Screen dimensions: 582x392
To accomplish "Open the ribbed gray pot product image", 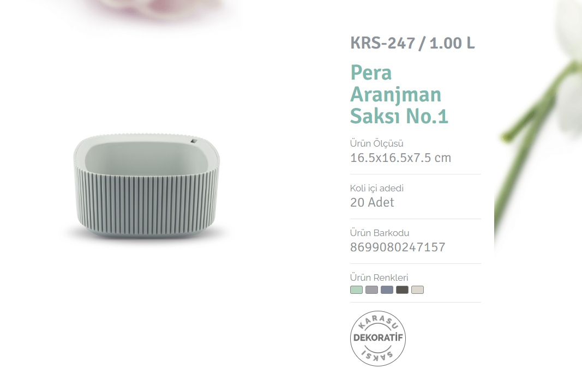I will (147, 185).
